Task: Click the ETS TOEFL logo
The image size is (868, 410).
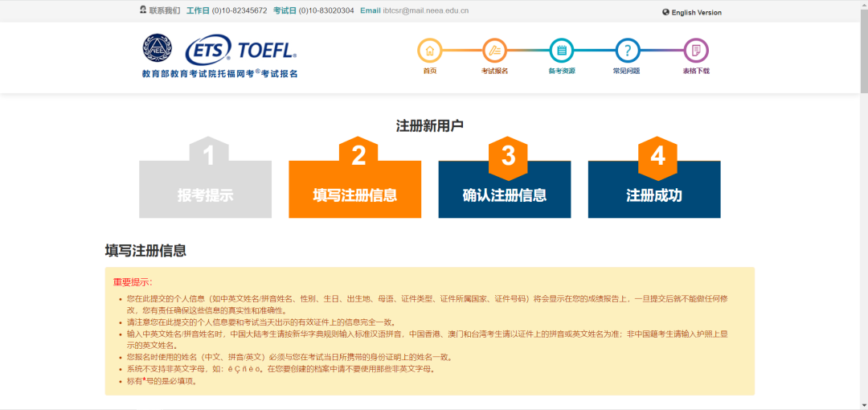Action: (240, 51)
